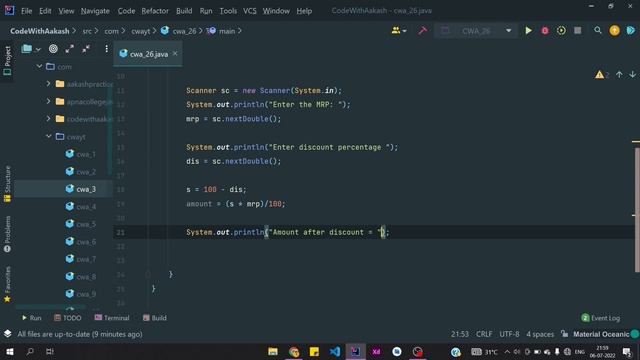
Task: Open Code With Me users icon
Action: click(x=396, y=31)
